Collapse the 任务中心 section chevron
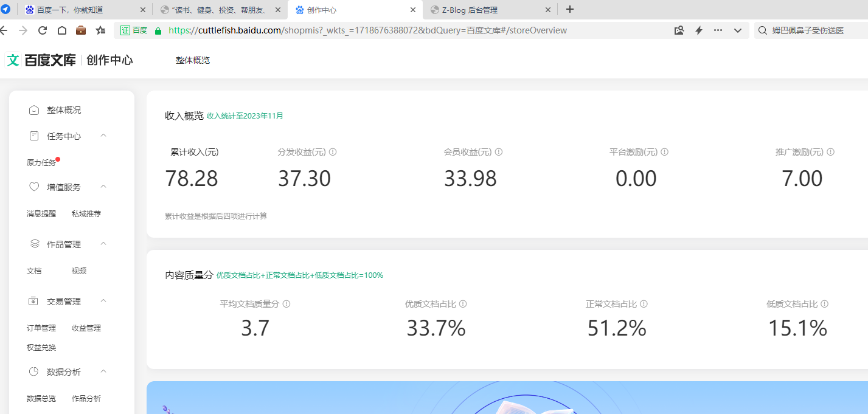Screen dimensions: 868x414 click(103, 136)
